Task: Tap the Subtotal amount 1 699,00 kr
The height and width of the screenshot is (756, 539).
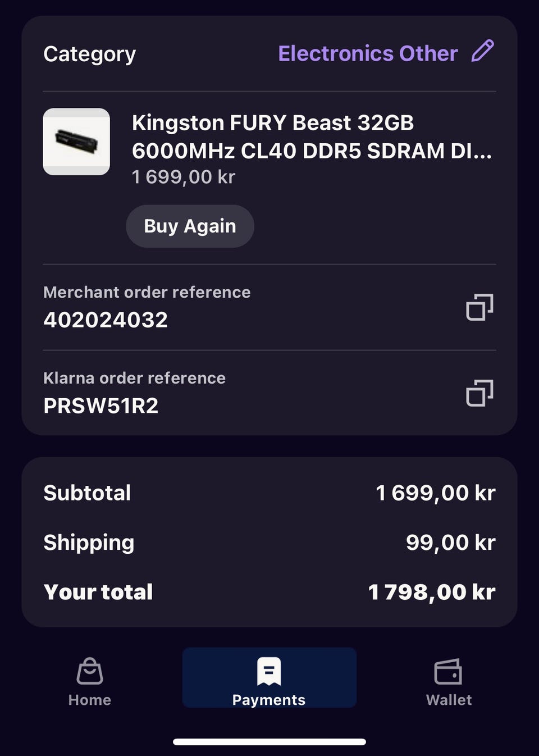Action: click(x=435, y=493)
